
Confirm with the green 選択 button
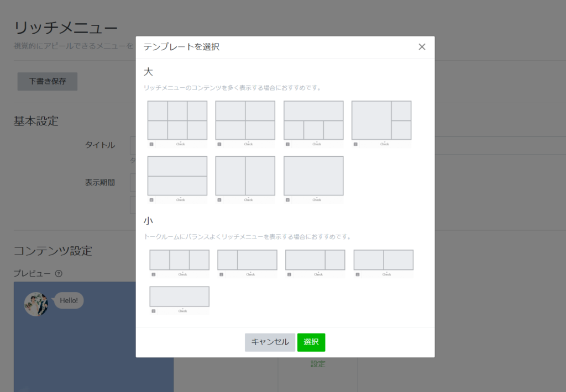(x=311, y=342)
